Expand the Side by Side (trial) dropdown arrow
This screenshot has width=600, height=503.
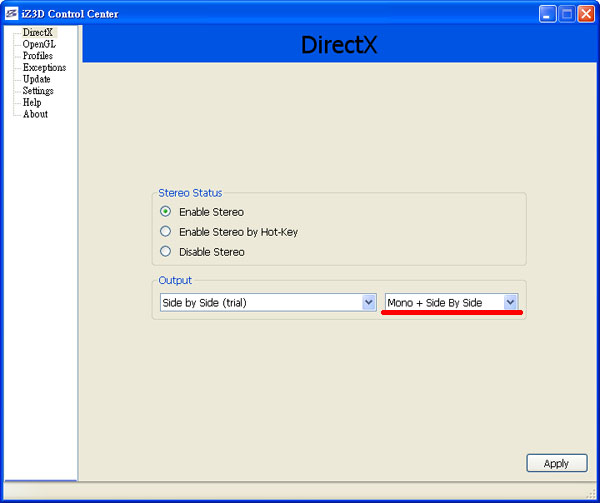[x=368, y=303]
